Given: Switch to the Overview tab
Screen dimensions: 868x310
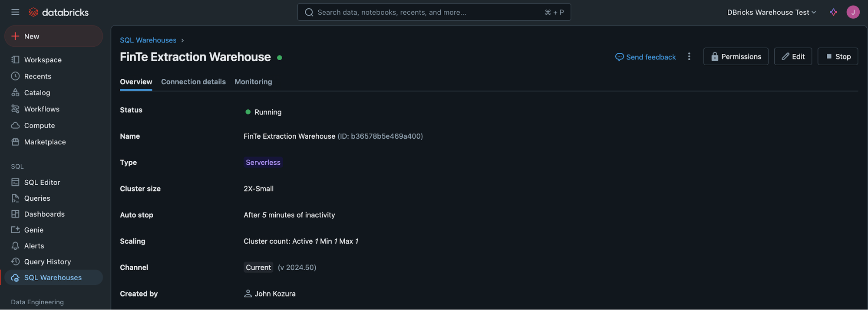Looking at the screenshot, I should coord(136,82).
